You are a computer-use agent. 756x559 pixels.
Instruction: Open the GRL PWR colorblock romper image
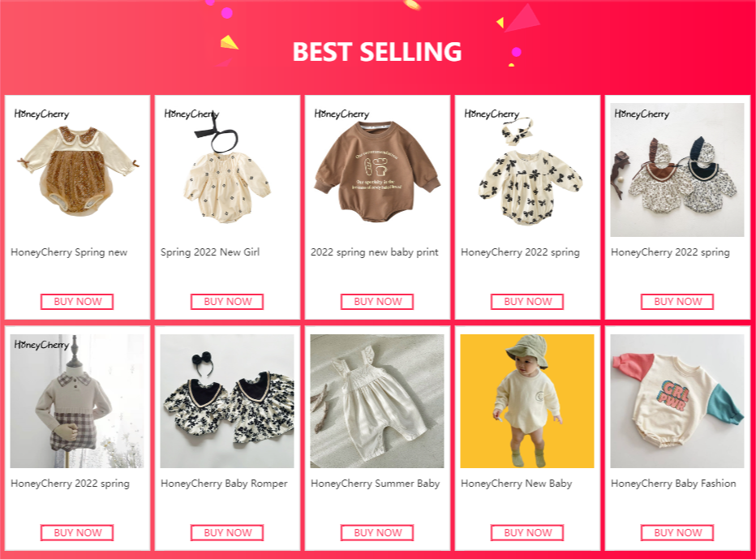677,401
